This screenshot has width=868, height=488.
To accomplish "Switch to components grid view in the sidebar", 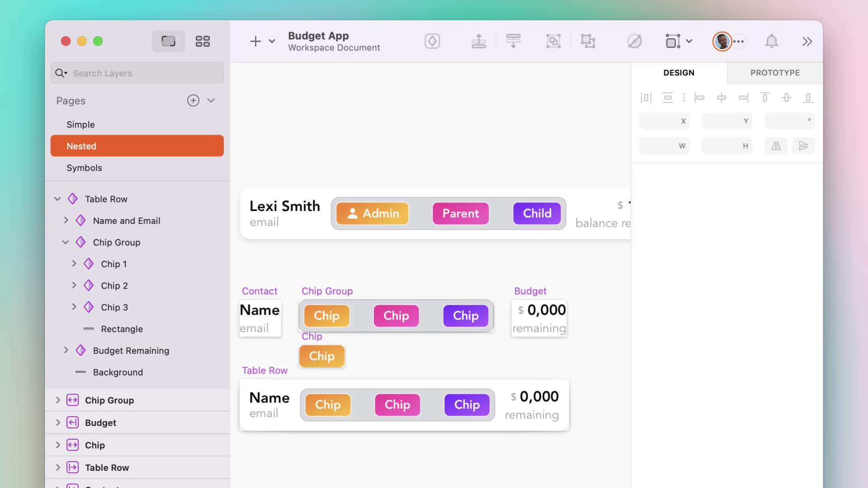I will coord(203,41).
